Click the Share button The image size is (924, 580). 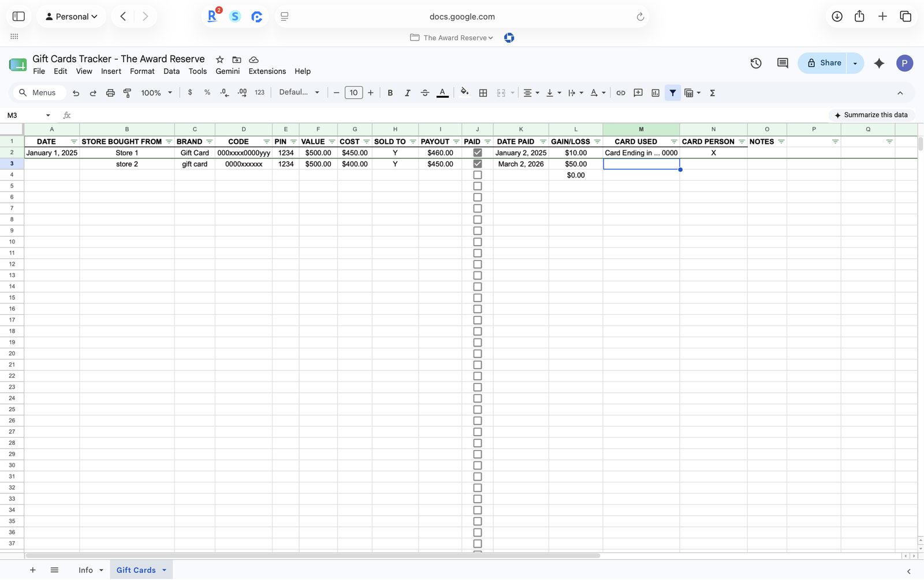(824, 63)
